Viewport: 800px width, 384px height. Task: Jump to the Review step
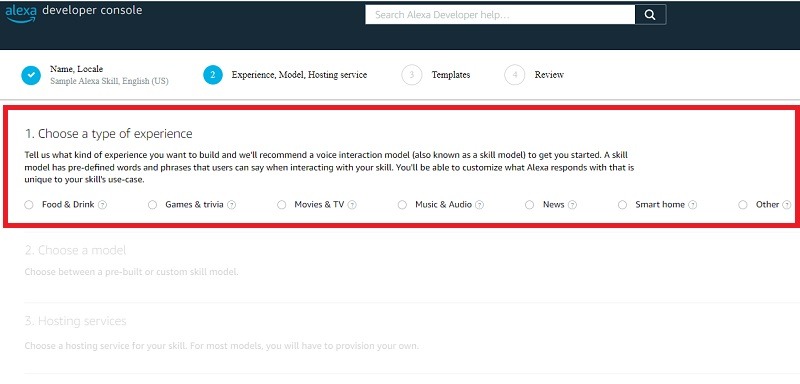click(549, 75)
